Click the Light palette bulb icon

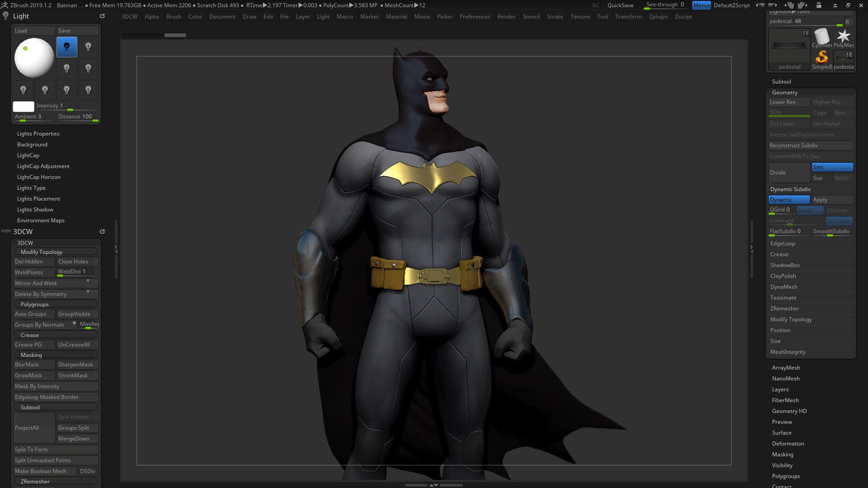coord(5,16)
